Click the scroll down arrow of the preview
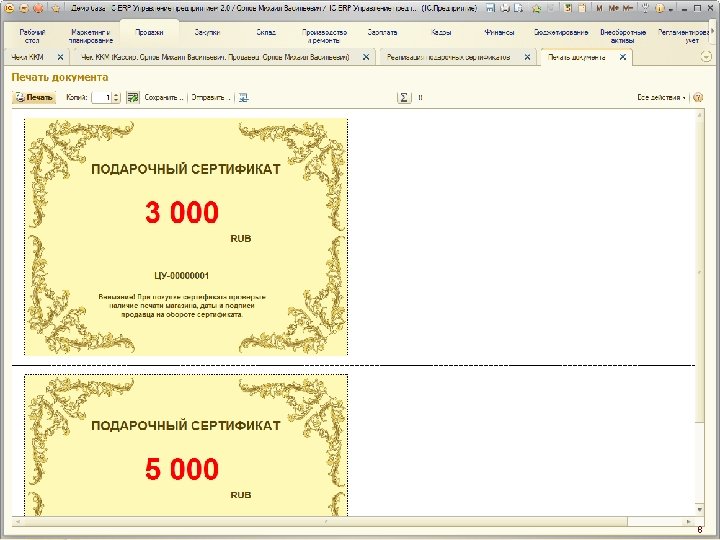Screen dimensions: 720x540 (699, 510)
